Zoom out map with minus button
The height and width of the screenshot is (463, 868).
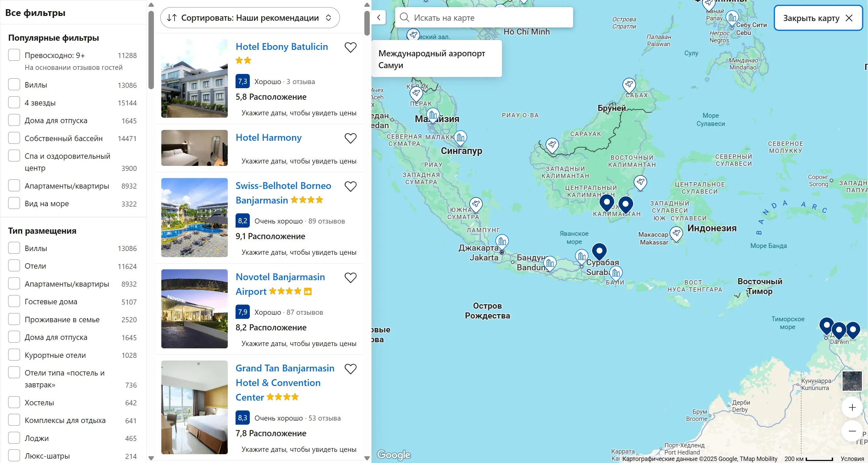click(x=852, y=431)
